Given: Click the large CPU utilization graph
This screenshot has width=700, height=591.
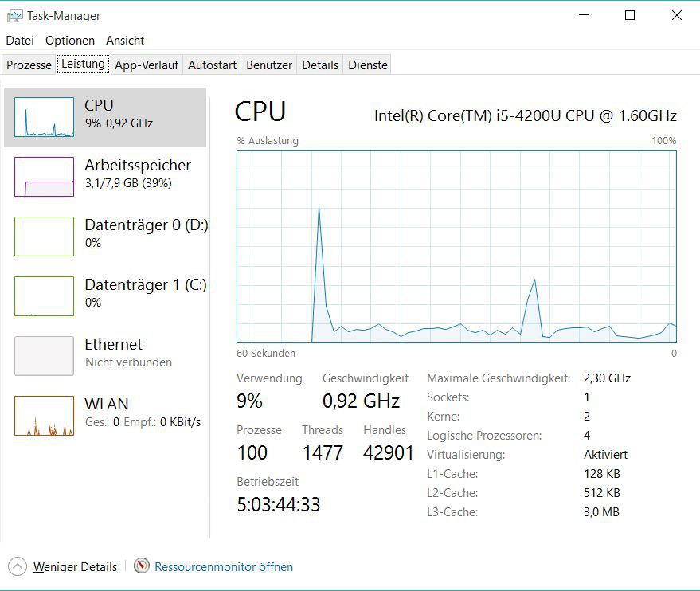Looking at the screenshot, I should click(x=456, y=246).
